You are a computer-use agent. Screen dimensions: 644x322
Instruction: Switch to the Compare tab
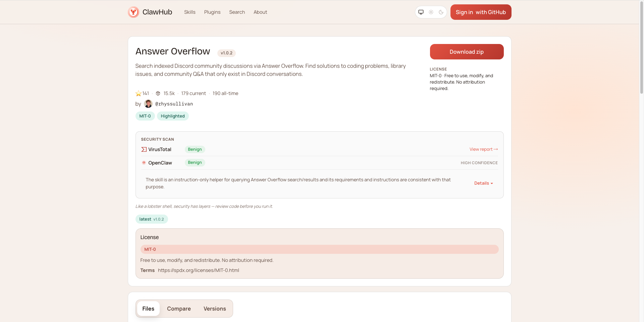pos(179,309)
